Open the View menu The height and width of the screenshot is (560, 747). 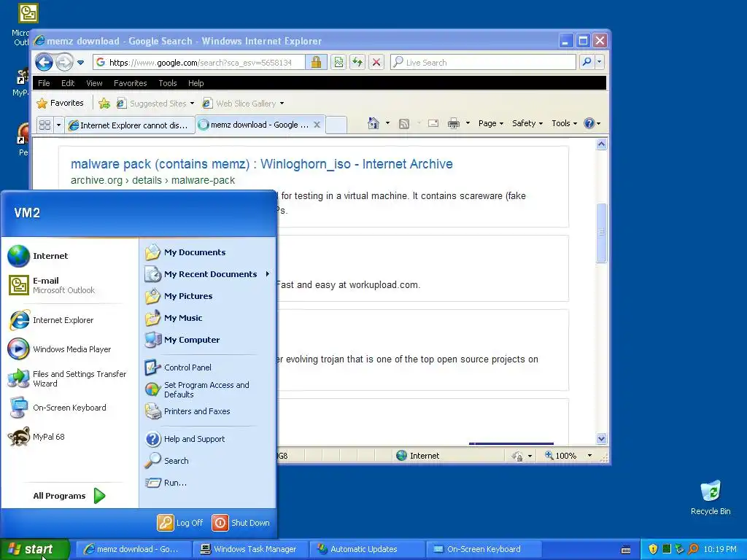94,83
